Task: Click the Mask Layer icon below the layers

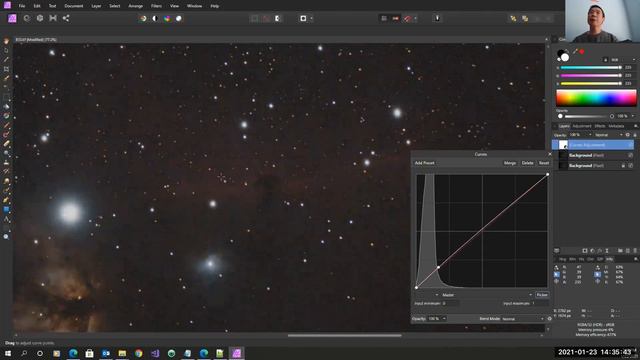Action: click(584, 251)
